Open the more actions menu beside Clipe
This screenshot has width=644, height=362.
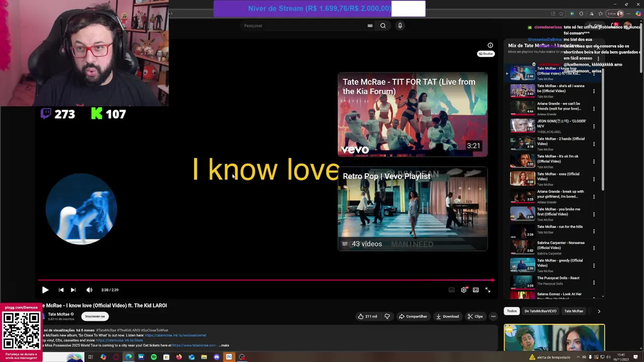pos(493,316)
